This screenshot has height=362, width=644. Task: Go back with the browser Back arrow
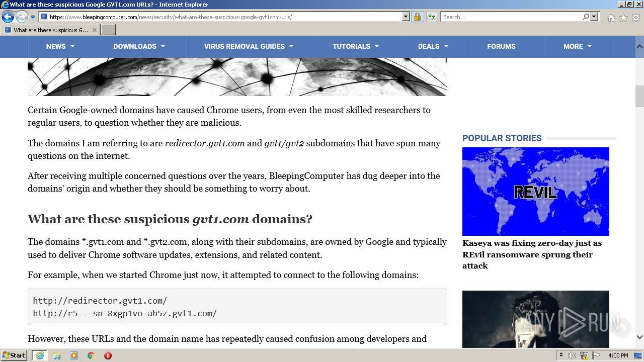(8, 17)
